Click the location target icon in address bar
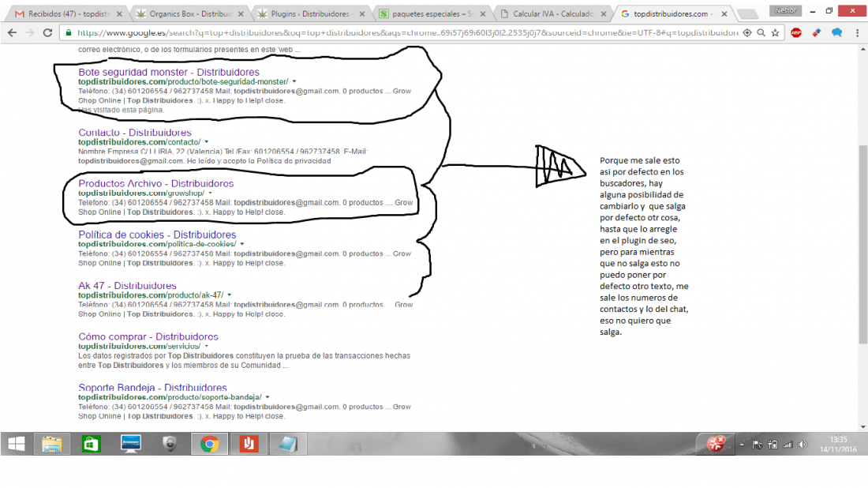 point(746,32)
